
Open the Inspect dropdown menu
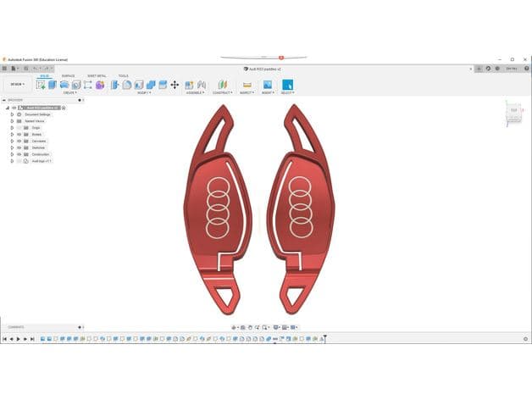click(247, 92)
